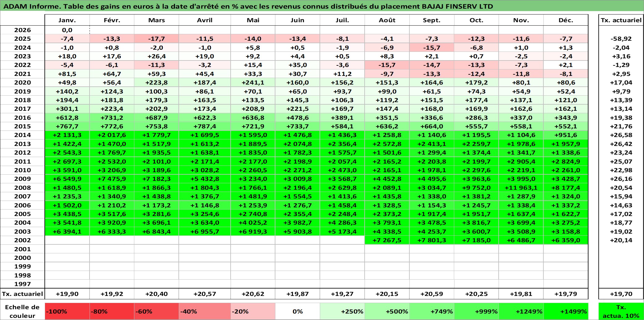This screenshot has width=644, height=320.
Task: Click the '+11 963,1' November 2008 cell
Action: [521, 188]
